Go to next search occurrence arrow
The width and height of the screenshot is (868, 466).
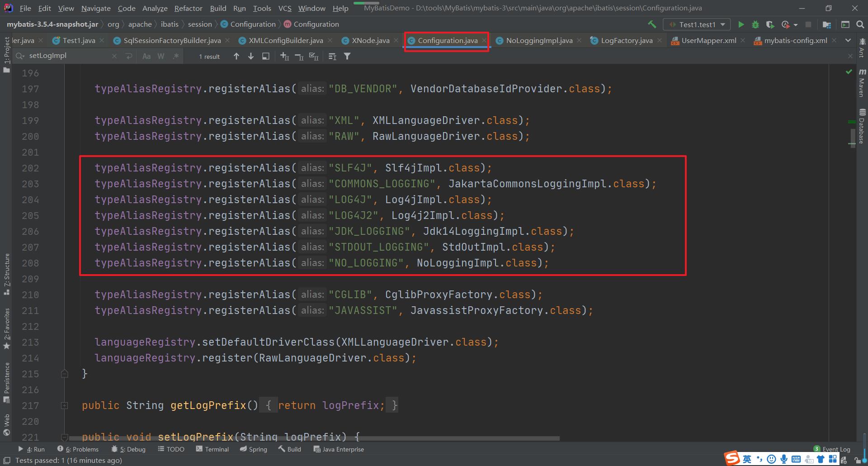click(x=251, y=56)
